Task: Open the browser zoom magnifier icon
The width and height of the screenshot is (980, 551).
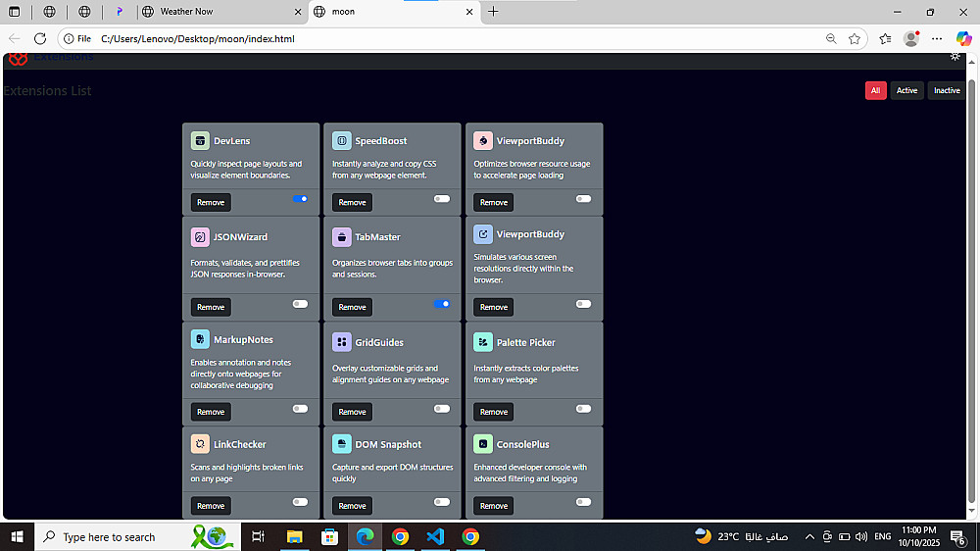Action: (831, 39)
